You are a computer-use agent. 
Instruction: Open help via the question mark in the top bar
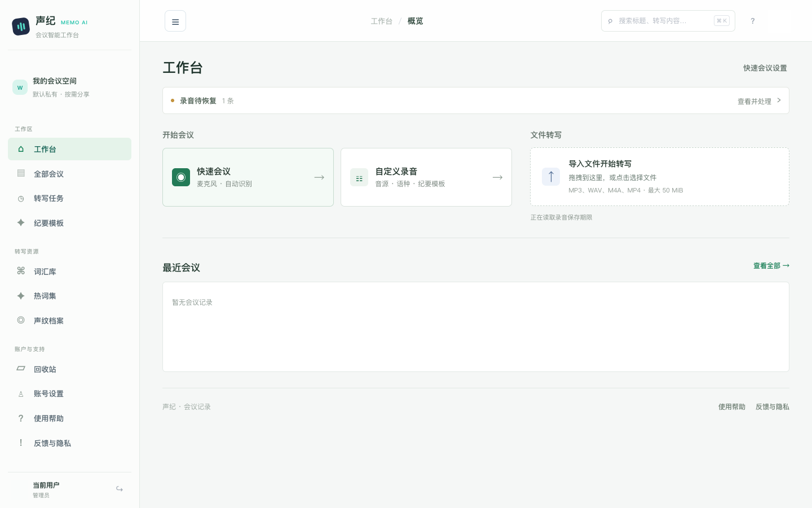coord(752,21)
